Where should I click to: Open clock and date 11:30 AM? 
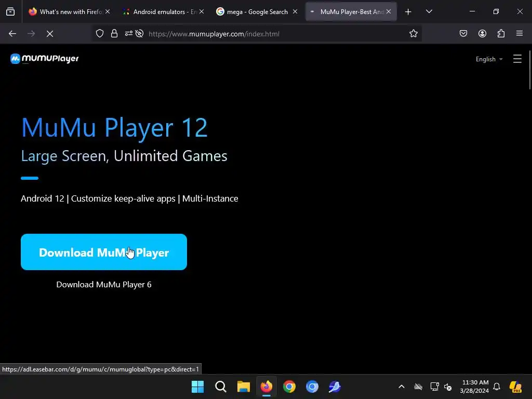(474, 387)
